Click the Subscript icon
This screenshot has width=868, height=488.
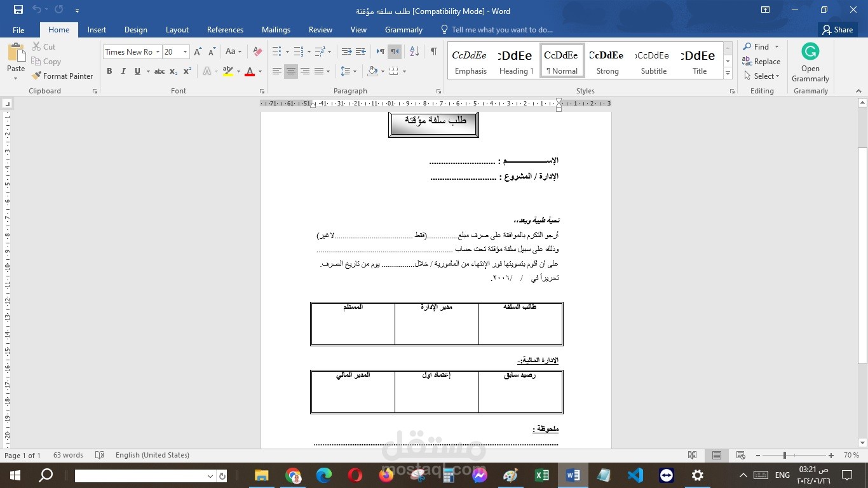click(174, 71)
